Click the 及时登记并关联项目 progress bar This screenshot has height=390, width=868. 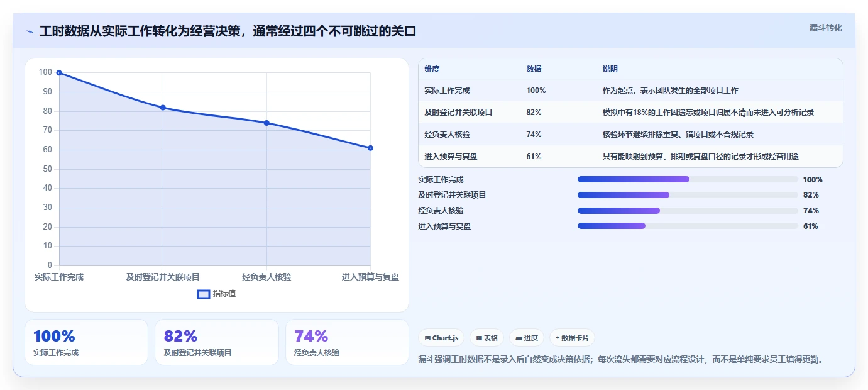[688, 195]
